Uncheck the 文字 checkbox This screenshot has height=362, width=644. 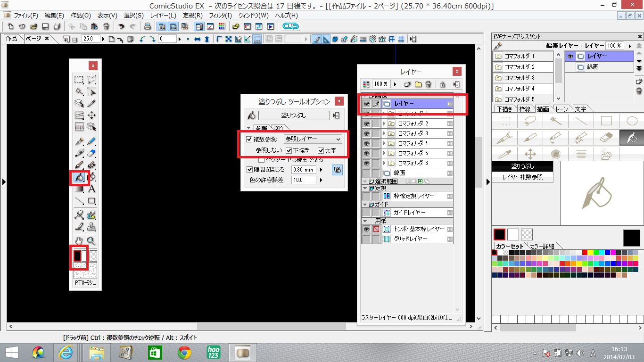(x=321, y=151)
